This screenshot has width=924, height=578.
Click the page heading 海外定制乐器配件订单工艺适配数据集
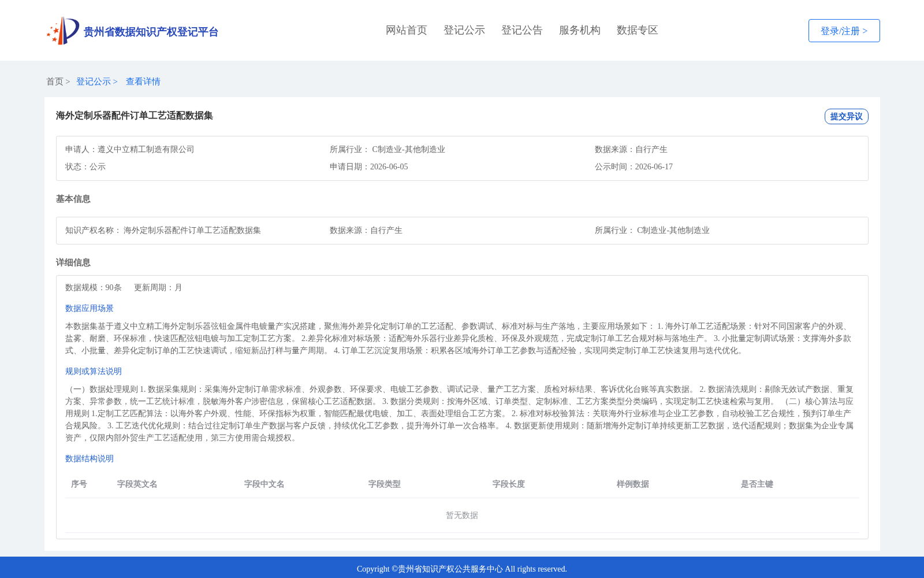(x=135, y=116)
